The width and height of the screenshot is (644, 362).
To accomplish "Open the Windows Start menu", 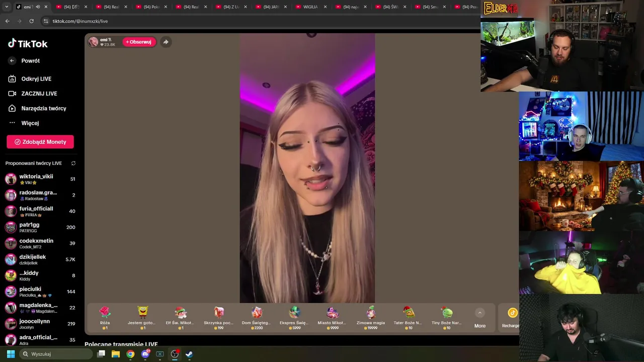I will [x=11, y=354].
